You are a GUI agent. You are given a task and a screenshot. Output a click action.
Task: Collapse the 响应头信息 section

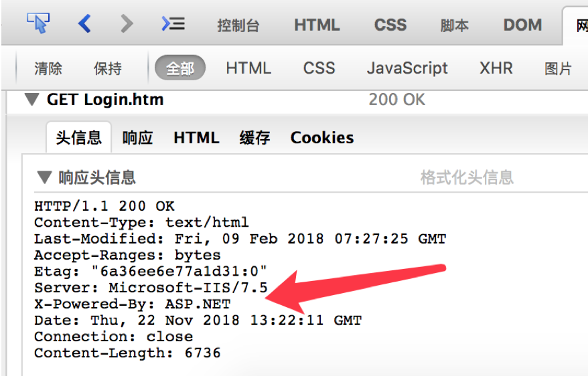pyautogui.click(x=44, y=177)
